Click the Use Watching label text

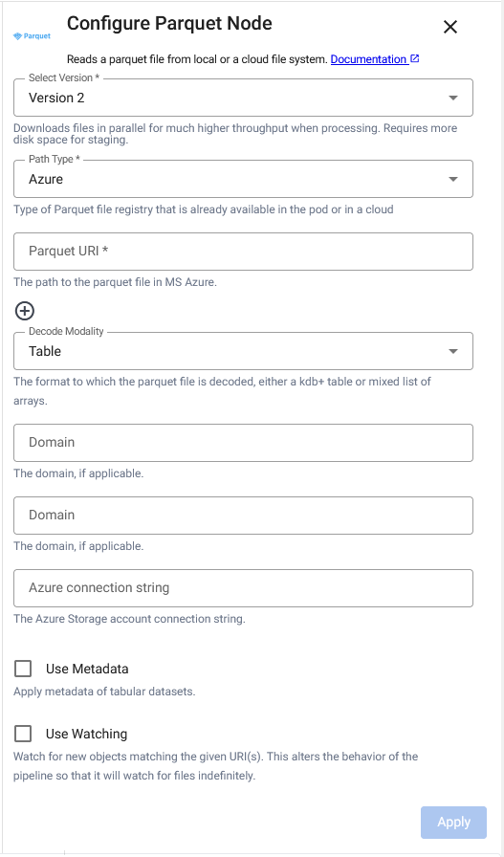(86, 734)
